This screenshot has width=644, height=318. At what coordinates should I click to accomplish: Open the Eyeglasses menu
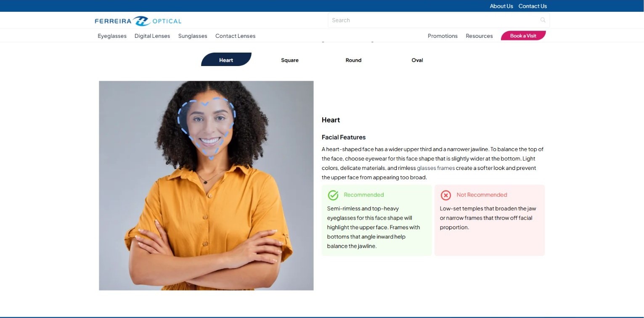click(x=112, y=36)
